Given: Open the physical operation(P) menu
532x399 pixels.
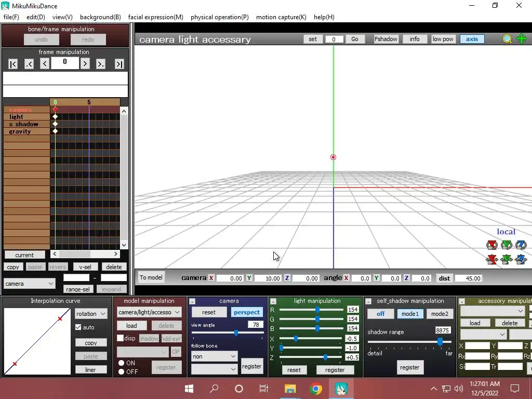Looking at the screenshot, I should point(220,17).
